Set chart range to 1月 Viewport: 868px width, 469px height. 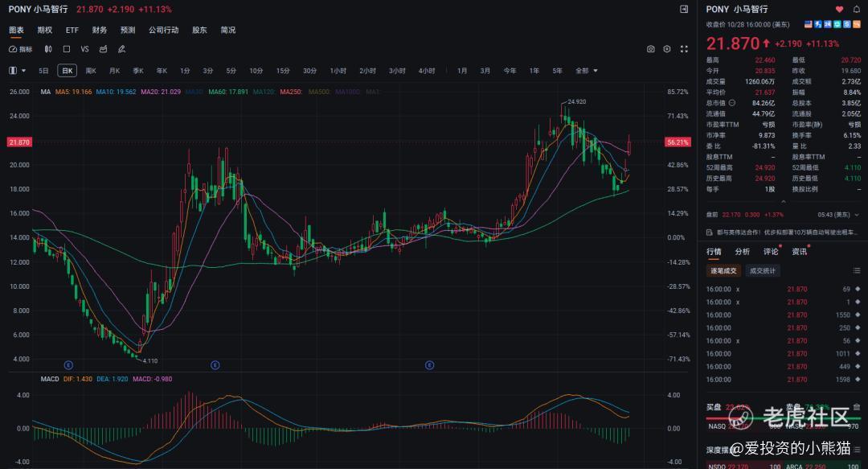462,71
